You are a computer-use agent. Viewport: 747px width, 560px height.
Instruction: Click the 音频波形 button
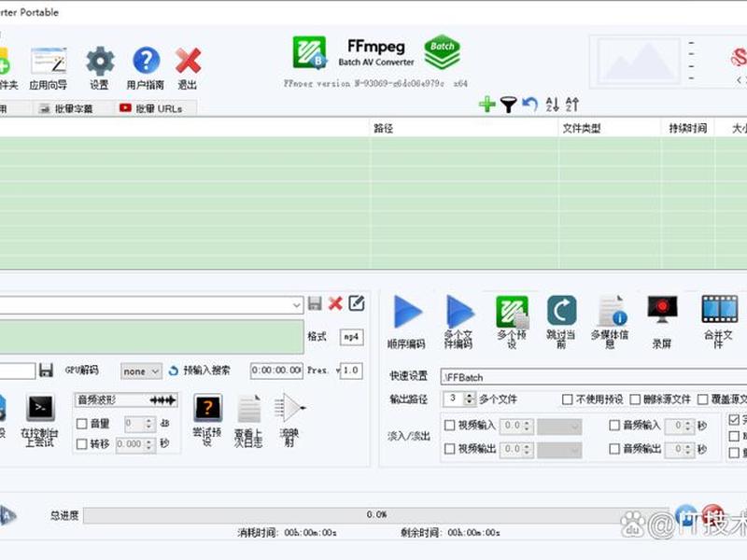click(x=126, y=400)
